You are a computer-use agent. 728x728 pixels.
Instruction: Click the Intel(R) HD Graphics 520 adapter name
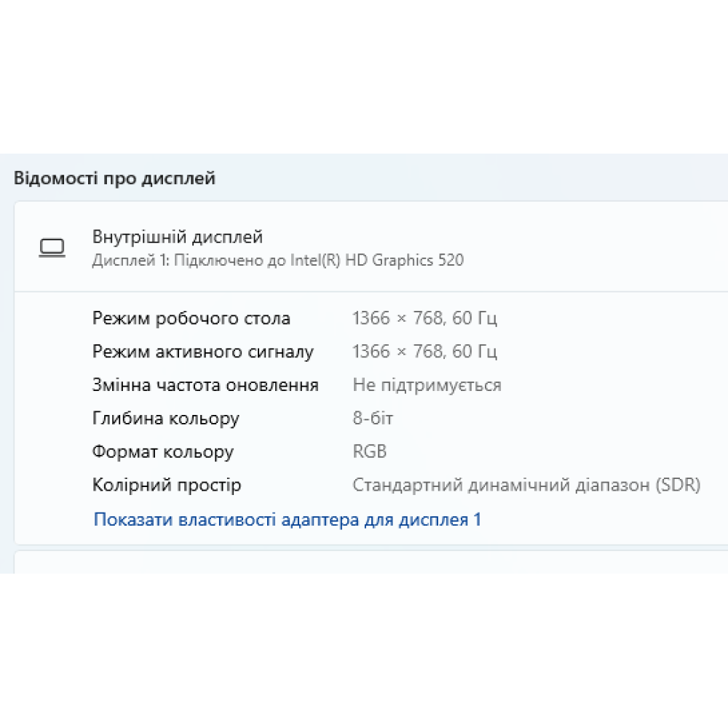(x=377, y=260)
